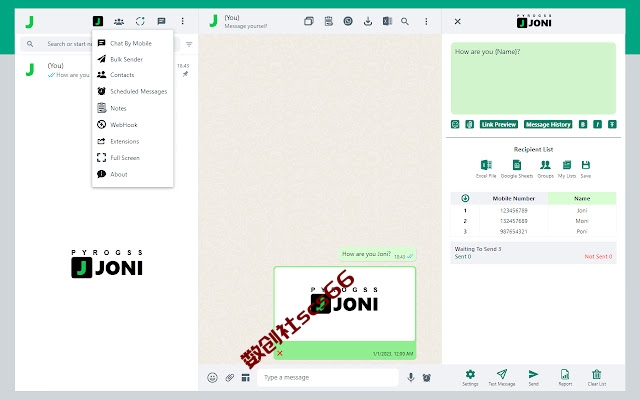The image size is (640, 400).
Task: Click download arrow icon in table header
Action: pyautogui.click(x=465, y=198)
